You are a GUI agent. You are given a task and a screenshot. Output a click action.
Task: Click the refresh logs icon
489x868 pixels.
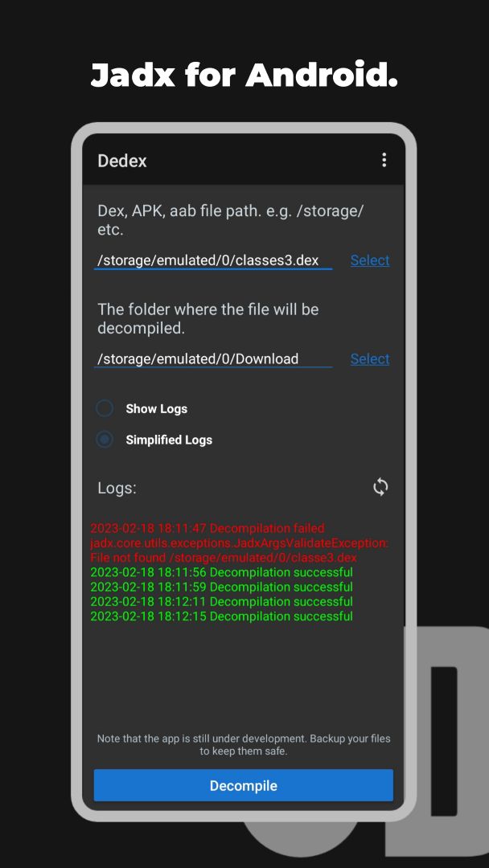pyautogui.click(x=380, y=487)
